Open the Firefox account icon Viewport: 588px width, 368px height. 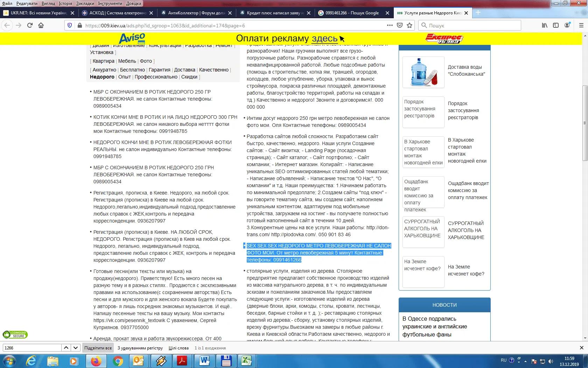(x=567, y=25)
